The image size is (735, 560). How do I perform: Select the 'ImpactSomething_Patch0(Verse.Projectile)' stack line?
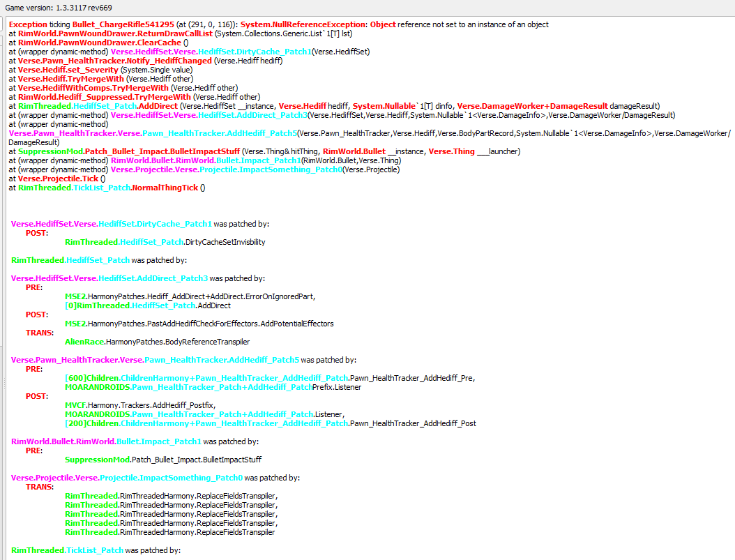(x=204, y=169)
